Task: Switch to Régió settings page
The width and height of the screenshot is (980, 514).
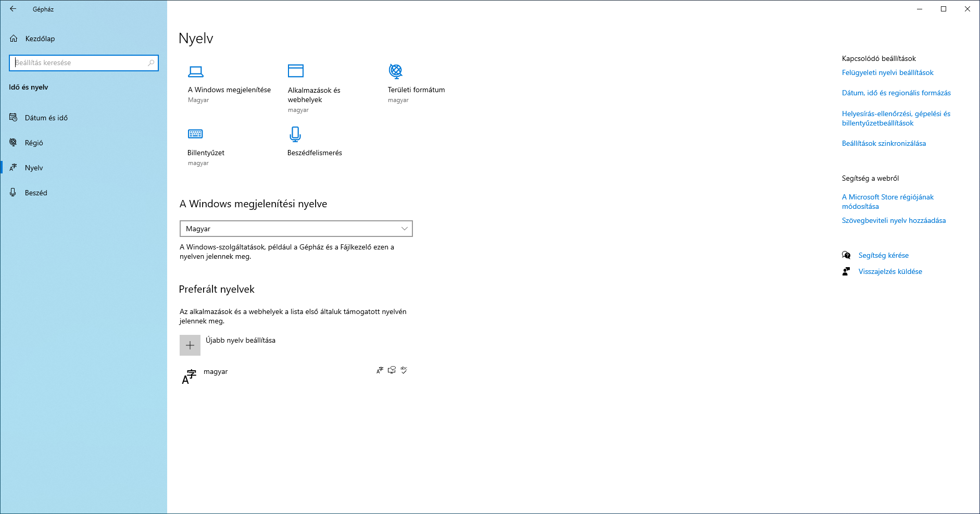Action: pos(34,143)
